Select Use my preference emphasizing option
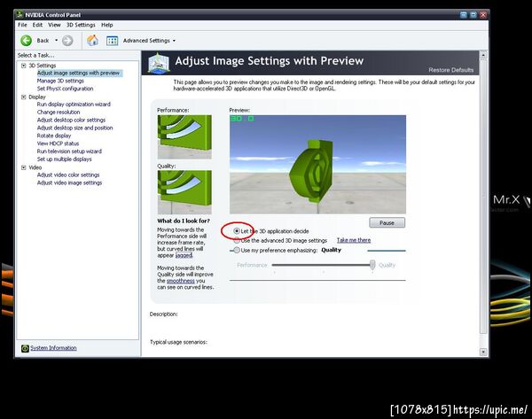Viewport: 532px width, 419px height. tap(237, 250)
